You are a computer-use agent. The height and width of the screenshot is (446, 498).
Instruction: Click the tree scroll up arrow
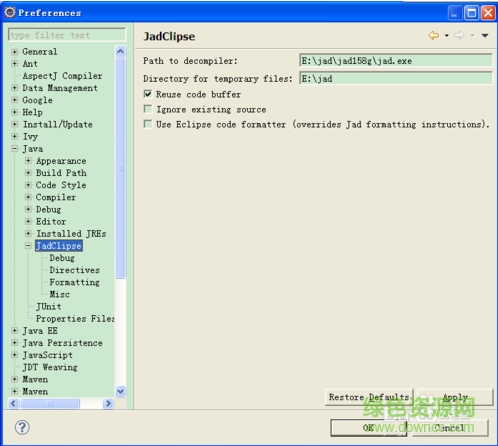120,51
